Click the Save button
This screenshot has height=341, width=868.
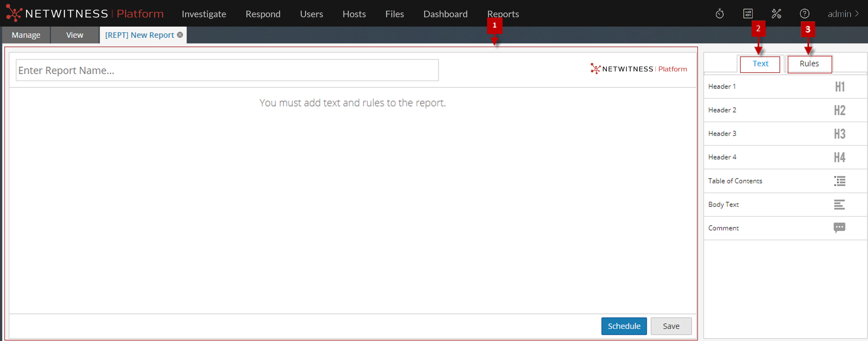coord(671,326)
